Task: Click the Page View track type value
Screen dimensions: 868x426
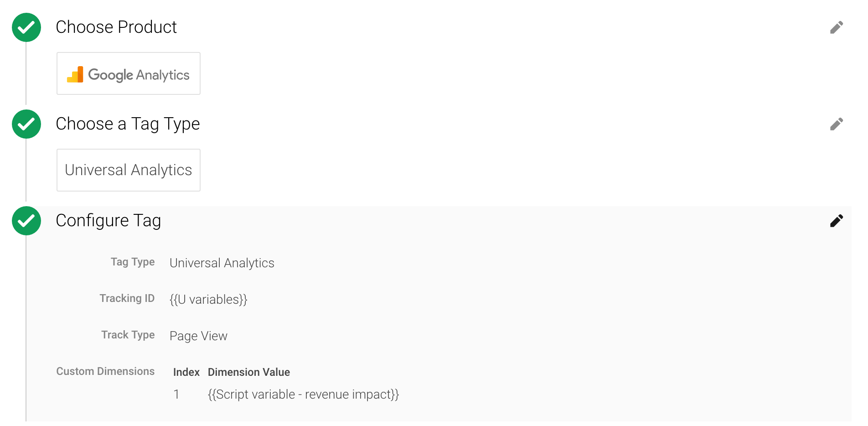Action: tap(198, 336)
